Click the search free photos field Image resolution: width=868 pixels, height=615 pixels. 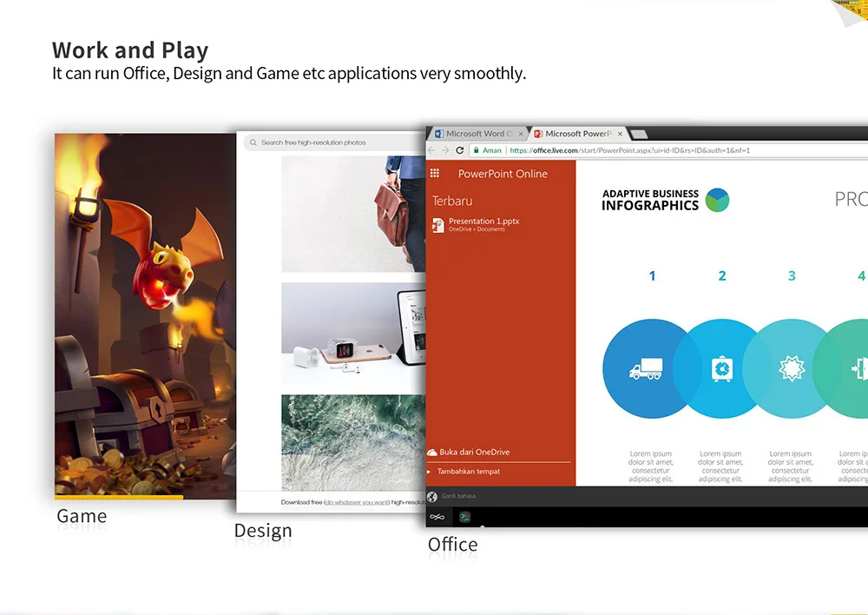click(x=334, y=142)
